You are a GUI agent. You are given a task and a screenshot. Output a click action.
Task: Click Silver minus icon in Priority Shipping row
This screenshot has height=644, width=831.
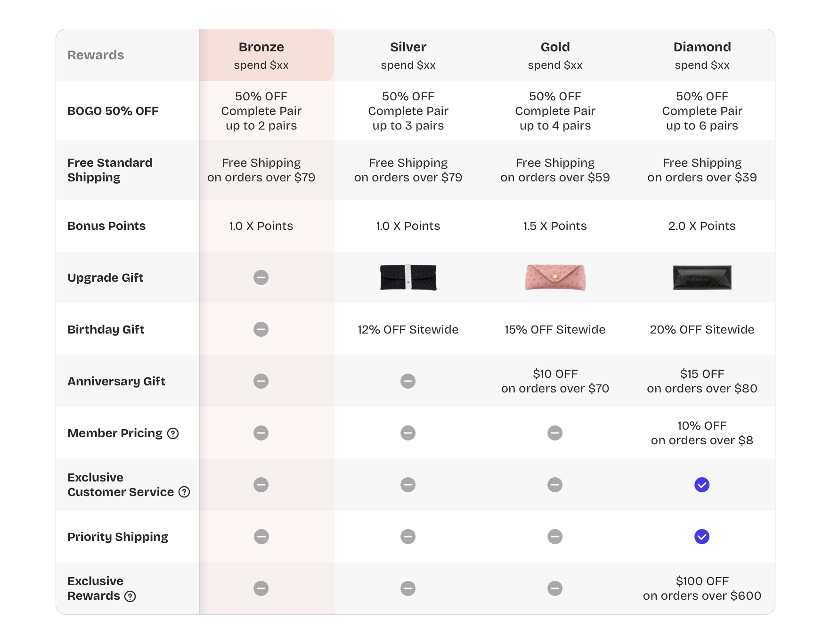(408, 537)
